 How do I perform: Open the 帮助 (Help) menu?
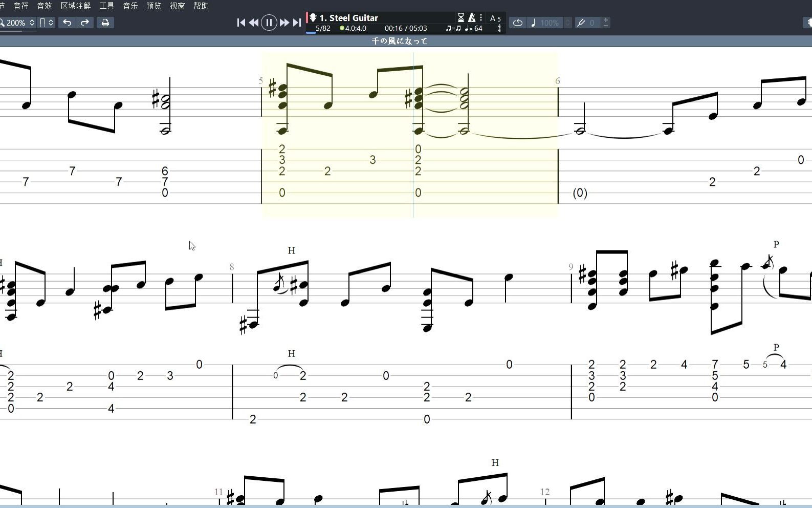pos(201,6)
